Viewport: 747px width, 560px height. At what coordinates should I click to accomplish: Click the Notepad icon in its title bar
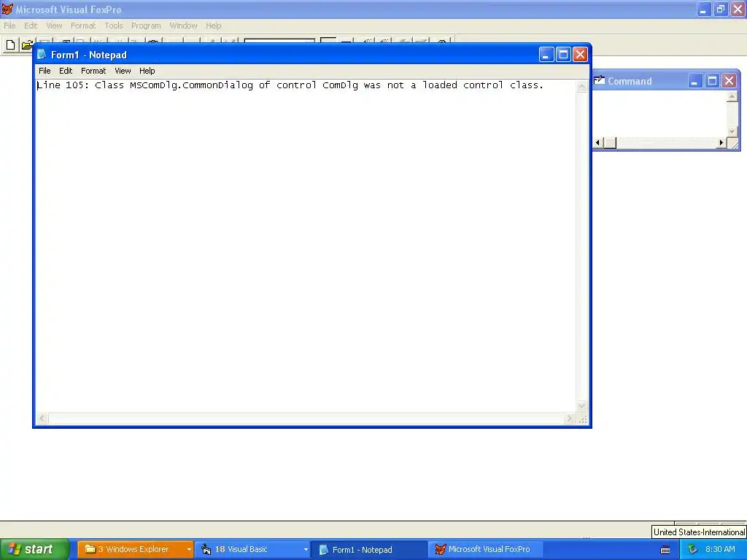[x=42, y=54]
